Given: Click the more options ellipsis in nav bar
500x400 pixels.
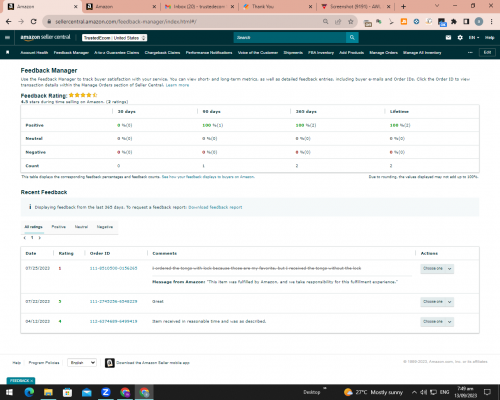Looking at the screenshot, I should (470, 52).
